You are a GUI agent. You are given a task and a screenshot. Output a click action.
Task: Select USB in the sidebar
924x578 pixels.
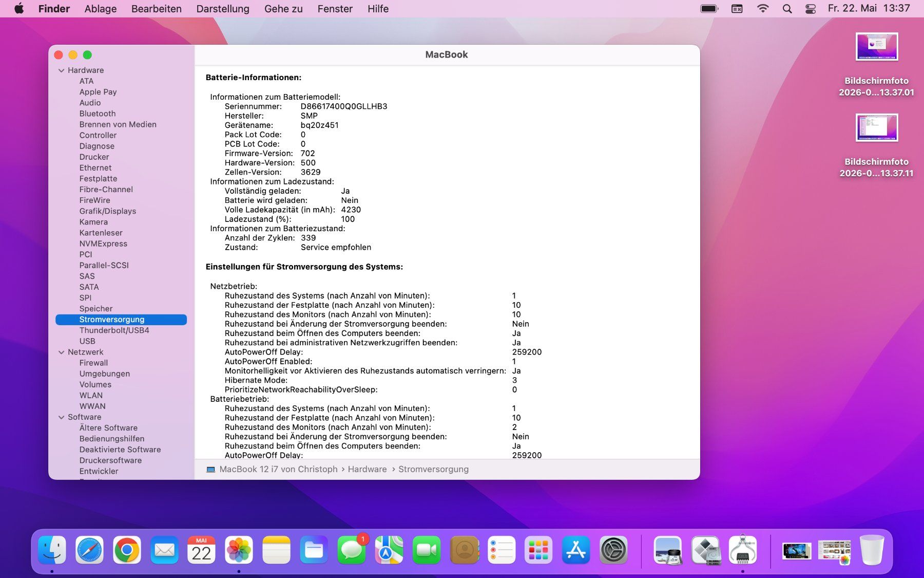pos(87,341)
